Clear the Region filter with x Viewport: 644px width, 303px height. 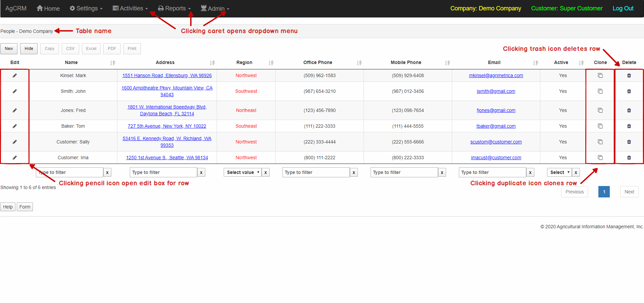(266, 173)
